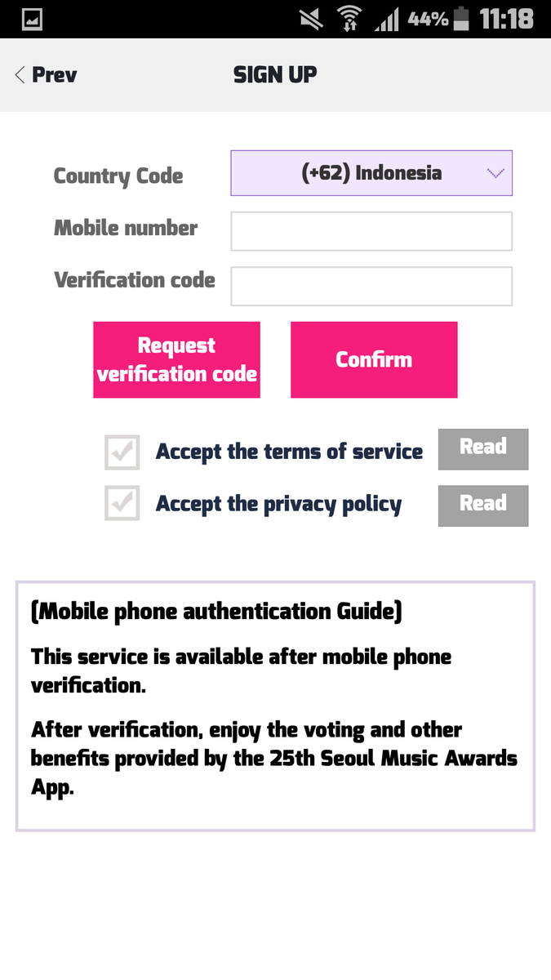551x980 pixels.
Task: Tap the battery icon in status bar
Action: (462, 19)
